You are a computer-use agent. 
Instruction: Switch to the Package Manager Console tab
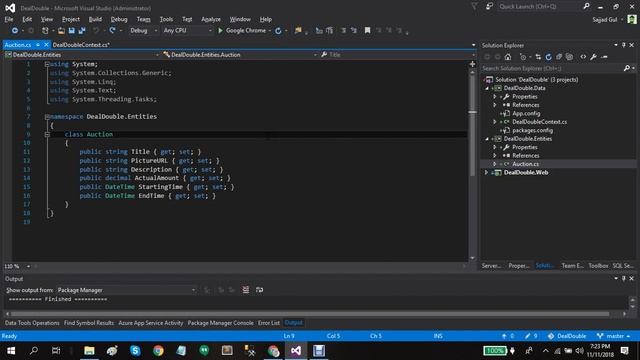tap(220, 323)
